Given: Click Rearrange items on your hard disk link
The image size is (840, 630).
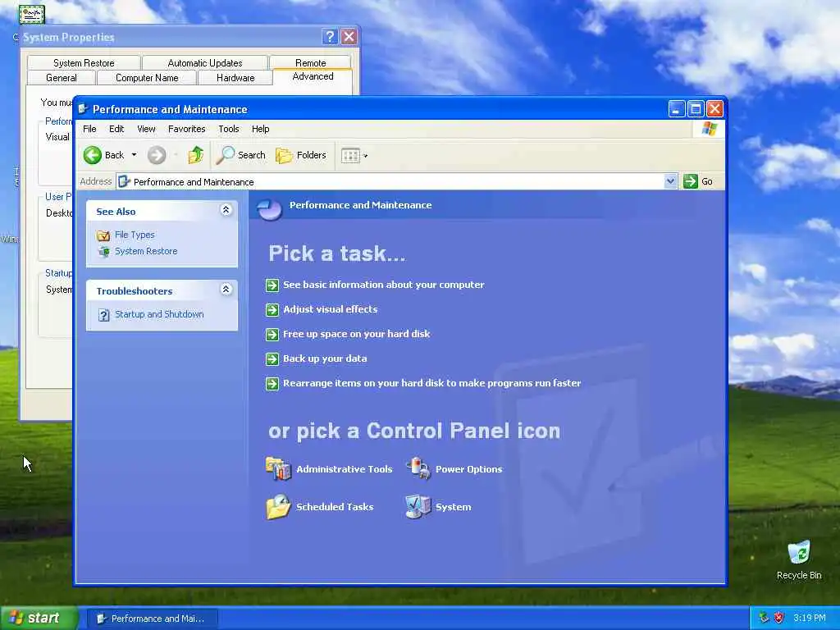Looking at the screenshot, I should point(431,384).
